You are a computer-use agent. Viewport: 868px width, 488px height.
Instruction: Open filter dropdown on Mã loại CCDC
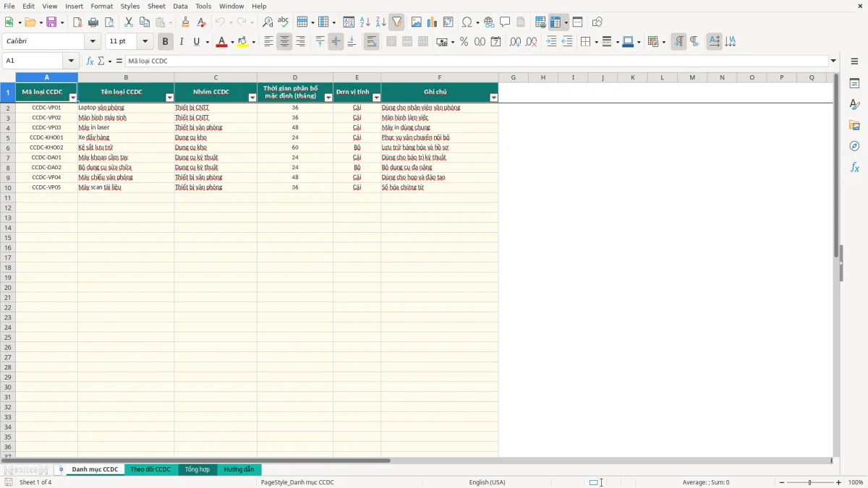72,98
